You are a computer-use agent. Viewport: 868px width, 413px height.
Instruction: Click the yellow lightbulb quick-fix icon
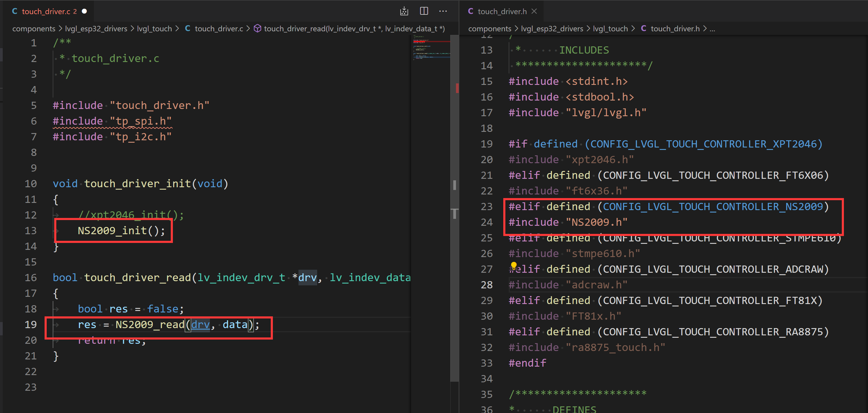[514, 265]
